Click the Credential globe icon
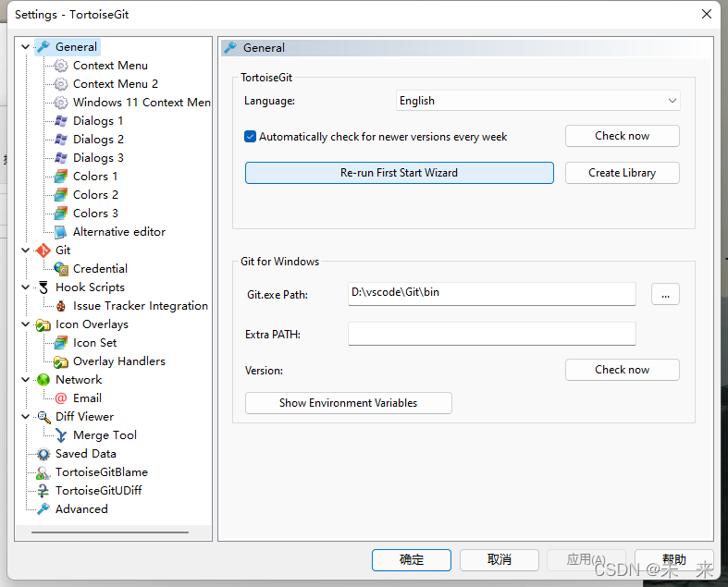728x587 pixels. [x=61, y=269]
